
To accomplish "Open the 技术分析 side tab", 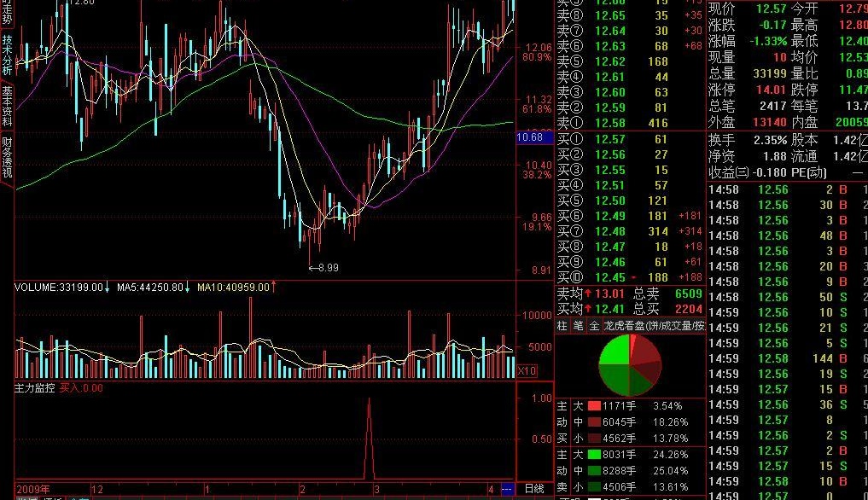I will coord(7,55).
